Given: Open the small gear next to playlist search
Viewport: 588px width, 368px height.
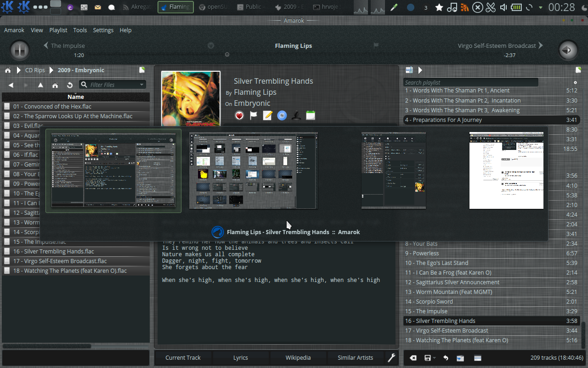Looking at the screenshot, I should [x=575, y=82].
